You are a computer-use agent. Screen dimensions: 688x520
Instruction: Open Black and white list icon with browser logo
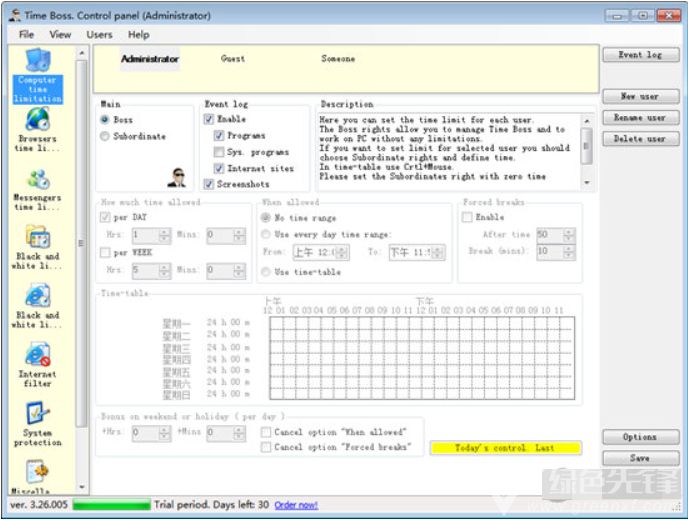click(x=38, y=295)
